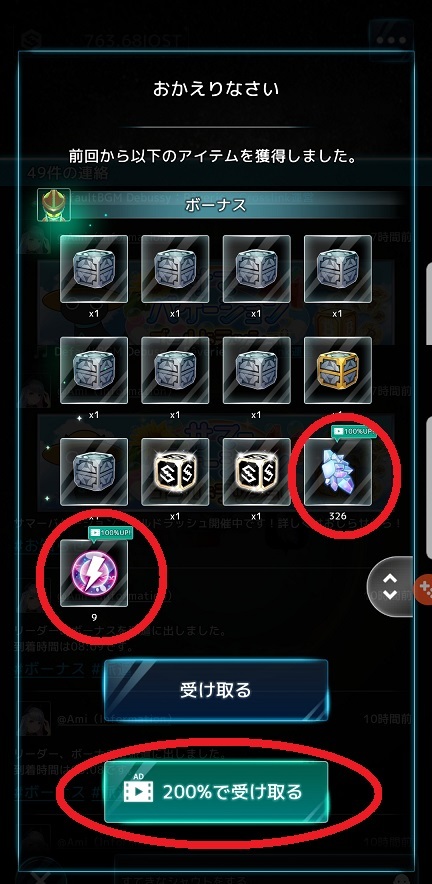
Task: Select the first black-and-white S dice reward
Action: pos(175,472)
